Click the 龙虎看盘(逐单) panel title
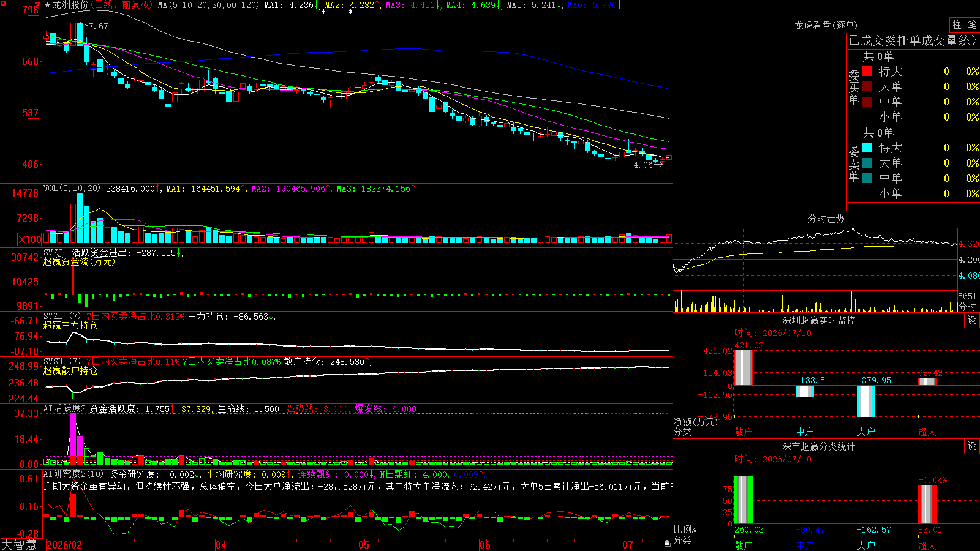The width and height of the screenshot is (980, 551). tap(826, 25)
